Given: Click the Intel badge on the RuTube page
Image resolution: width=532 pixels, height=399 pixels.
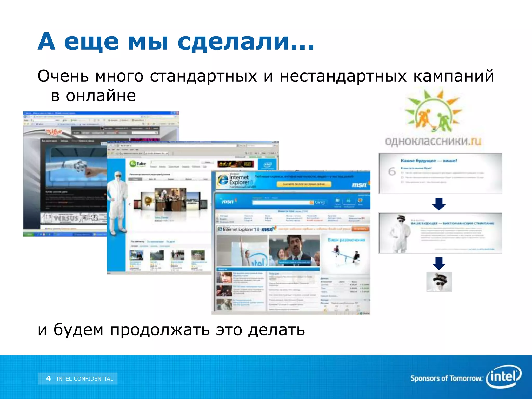Looking at the screenshot, I should [x=267, y=164].
